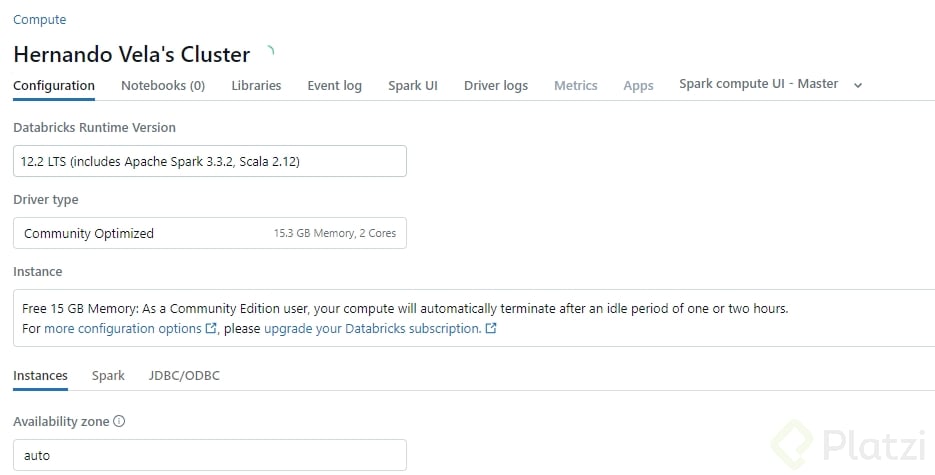Follow 'upgrade your Databricks subscription' link

pos(372,329)
